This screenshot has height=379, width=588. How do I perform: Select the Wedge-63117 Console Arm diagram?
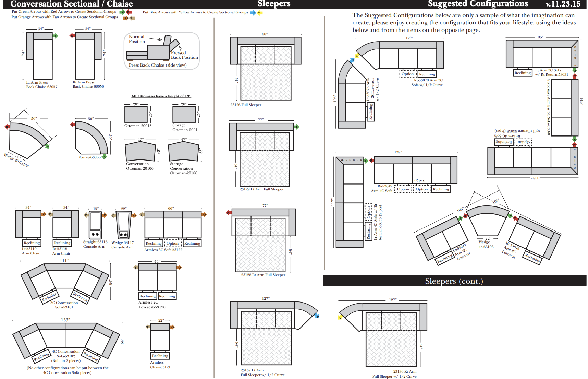pyautogui.click(x=123, y=225)
